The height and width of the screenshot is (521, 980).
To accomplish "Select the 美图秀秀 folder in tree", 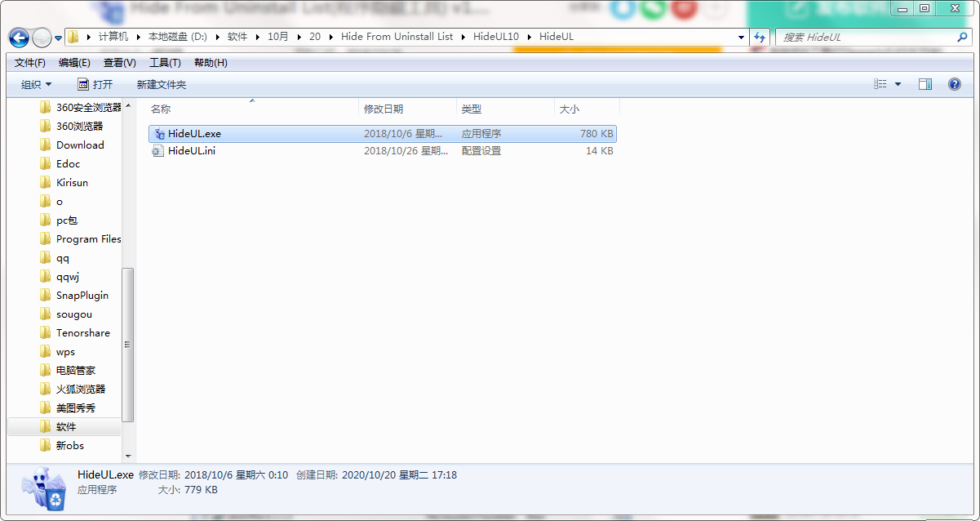I will (x=68, y=407).
